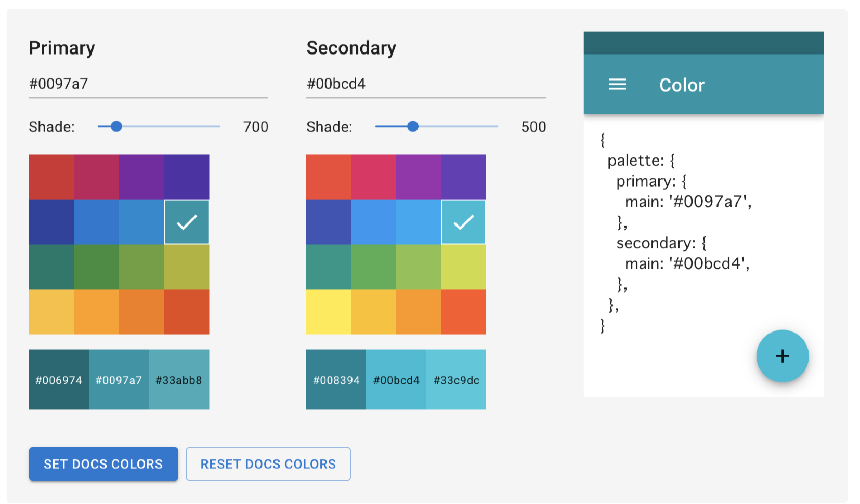
Task: Choose the deep orange swatch in Secondary grid
Action: tap(463, 312)
